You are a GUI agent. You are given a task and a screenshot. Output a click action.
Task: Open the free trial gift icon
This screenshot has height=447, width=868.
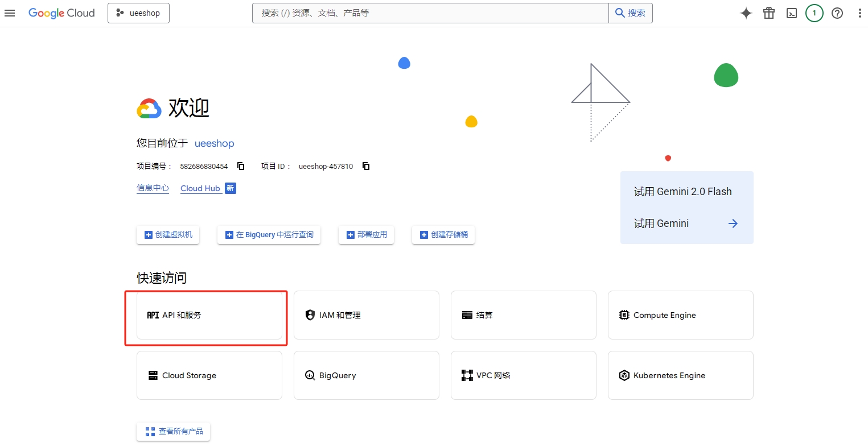(x=769, y=13)
